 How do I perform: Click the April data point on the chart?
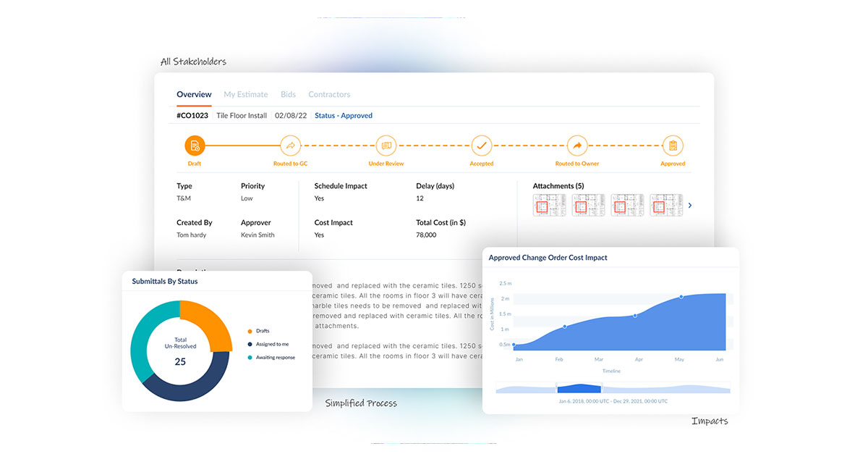coord(635,315)
